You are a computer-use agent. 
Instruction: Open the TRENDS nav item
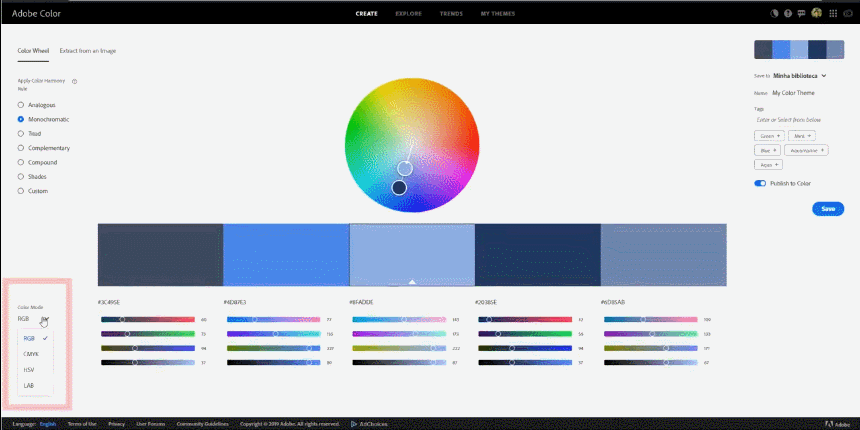point(451,14)
